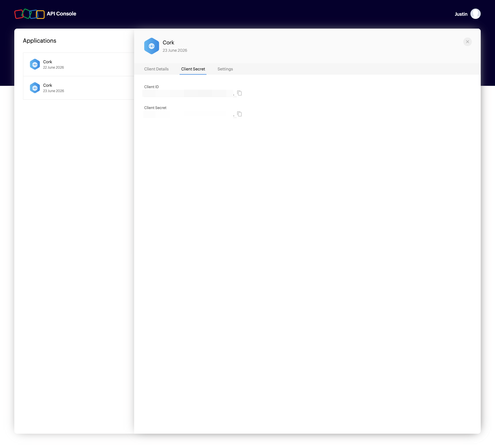Click the Client ID label
This screenshot has height=448, width=495.
[152, 87]
